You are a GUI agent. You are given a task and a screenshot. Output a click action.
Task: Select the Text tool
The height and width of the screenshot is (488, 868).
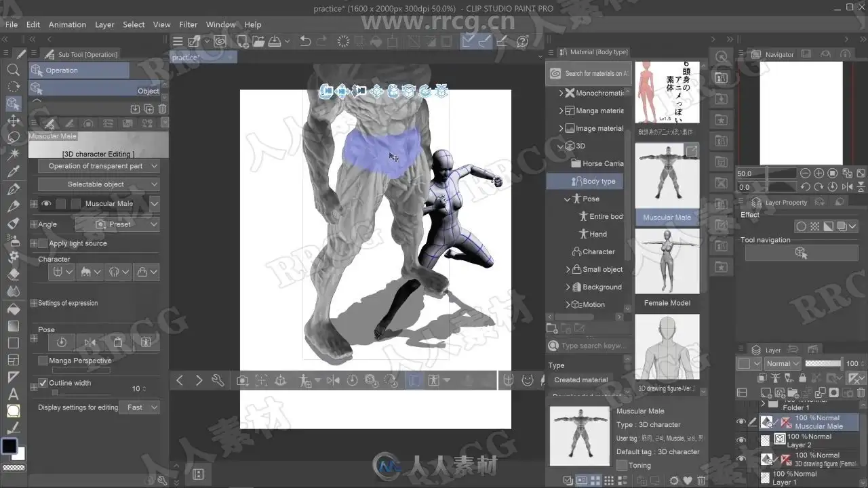[x=13, y=394]
